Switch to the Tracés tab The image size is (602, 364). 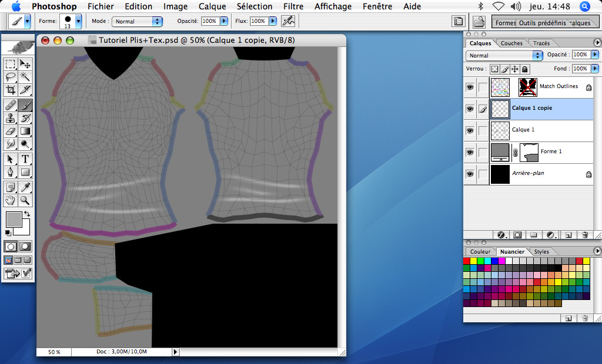click(541, 43)
